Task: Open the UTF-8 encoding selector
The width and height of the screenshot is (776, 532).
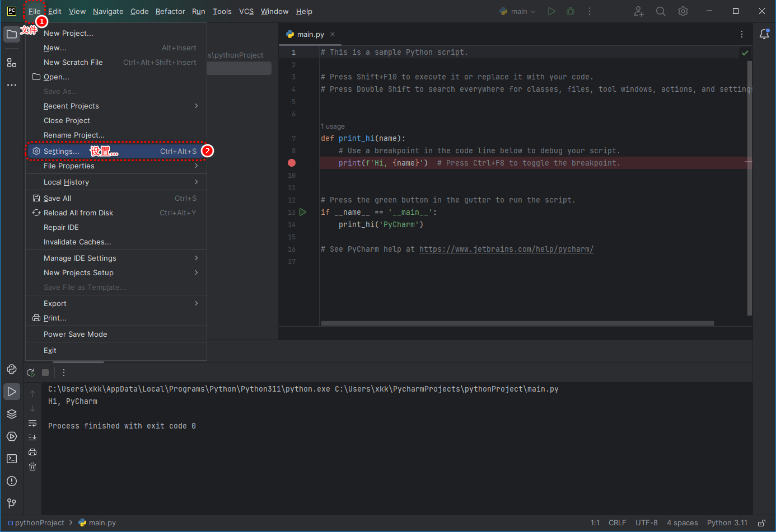Action: 647,523
